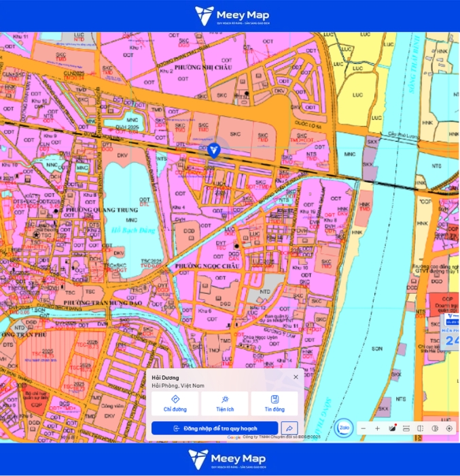Click the "Công viên" park label
This screenshot has width=460, height=476.
tap(112, 406)
